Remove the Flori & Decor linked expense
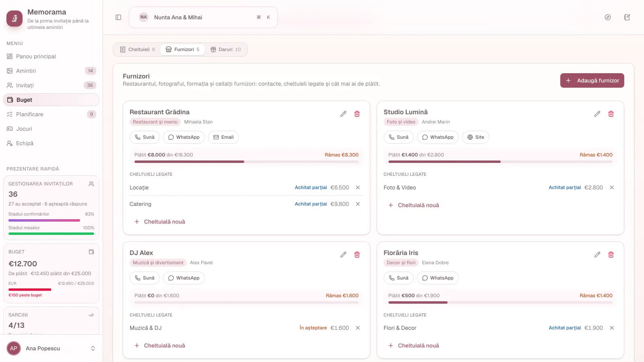This screenshot has height=362, width=644. pyautogui.click(x=612, y=328)
